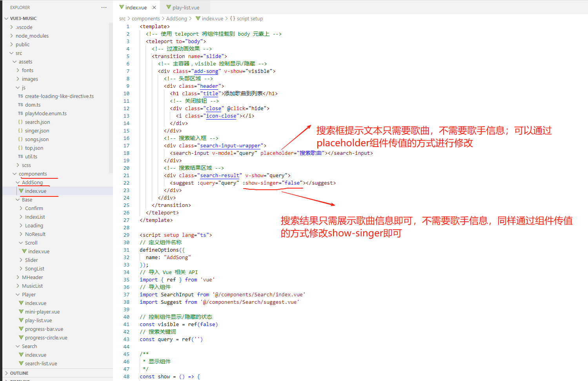Click Vue icon of Player index.vue

pyautogui.click(x=21, y=303)
